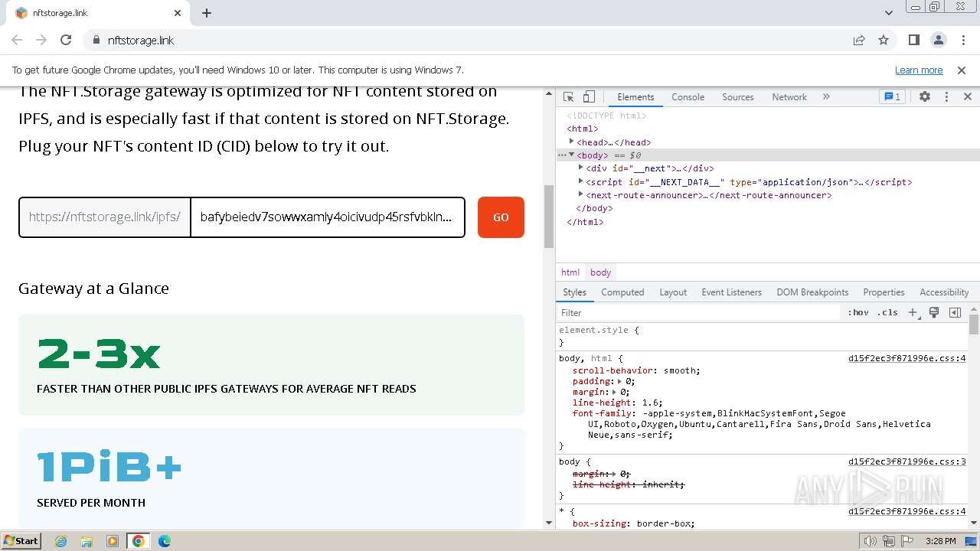The width and height of the screenshot is (980, 551).
Task: Share this page icon
Action: click(x=859, y=40)
